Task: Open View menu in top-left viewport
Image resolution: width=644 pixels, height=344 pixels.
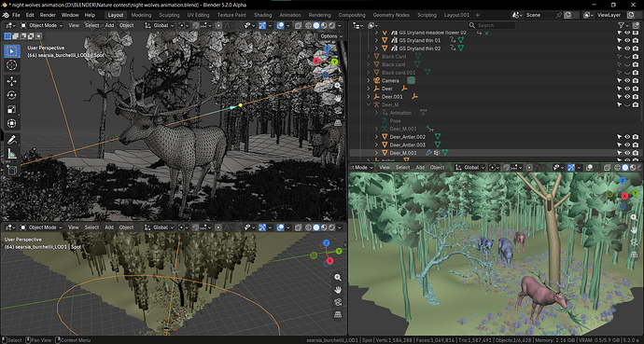Action: (74, 25)
